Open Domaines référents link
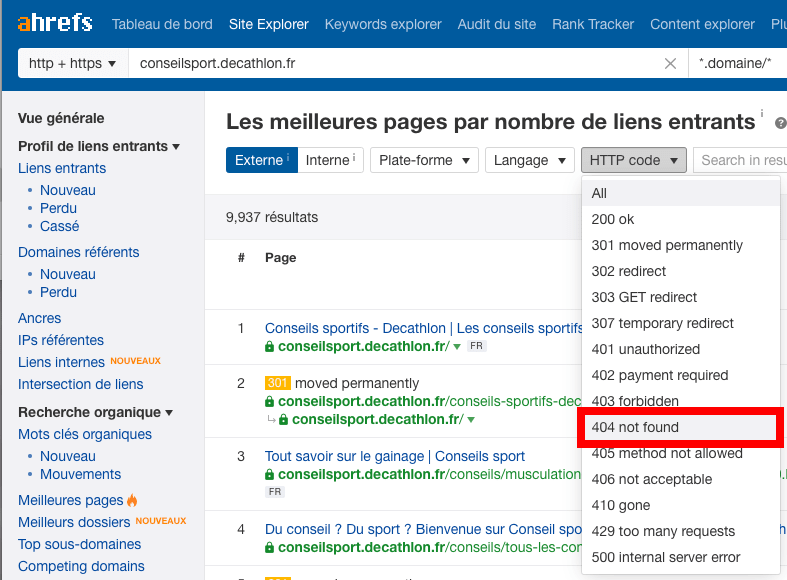787x580 pixels. coord(79,252)
